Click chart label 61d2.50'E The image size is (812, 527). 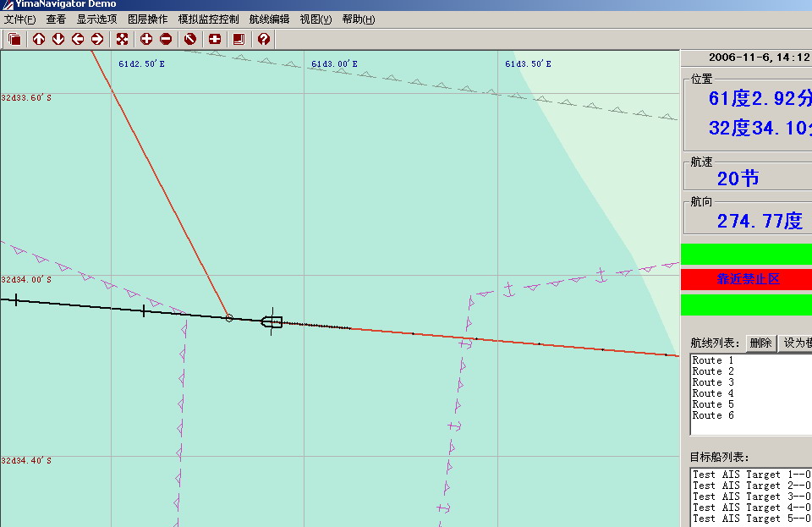click(x=141, y=63)
